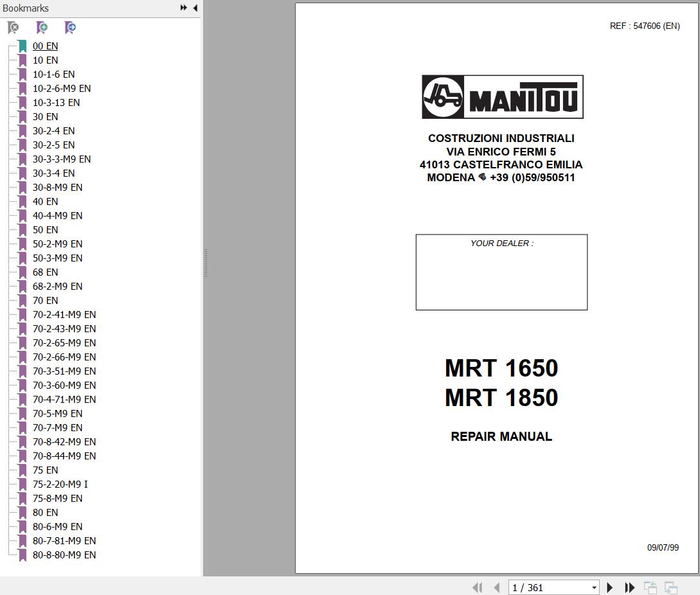Image resolution: width=700 pixels, height=595 pixels.
Task: Select bookmark 70-8-42-M9 EN
Action: [x=64, y=442]
